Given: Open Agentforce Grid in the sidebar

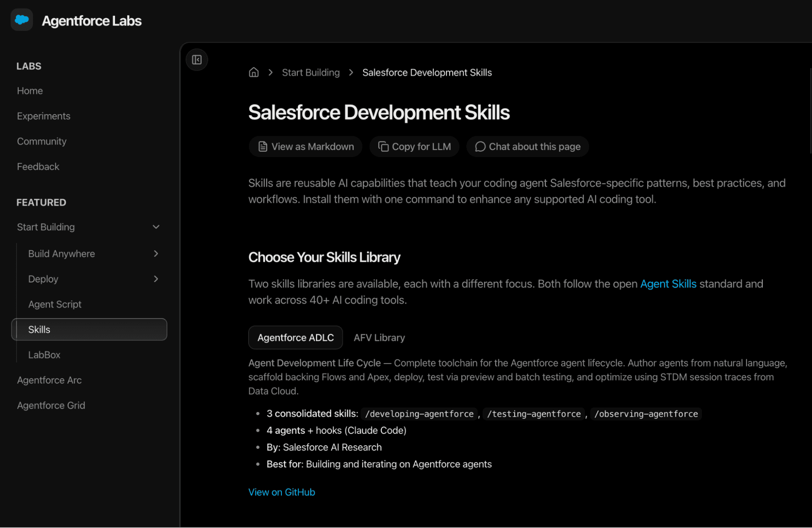Looking at the screenshot, I should pyautogui.click(x=51, y=405).
